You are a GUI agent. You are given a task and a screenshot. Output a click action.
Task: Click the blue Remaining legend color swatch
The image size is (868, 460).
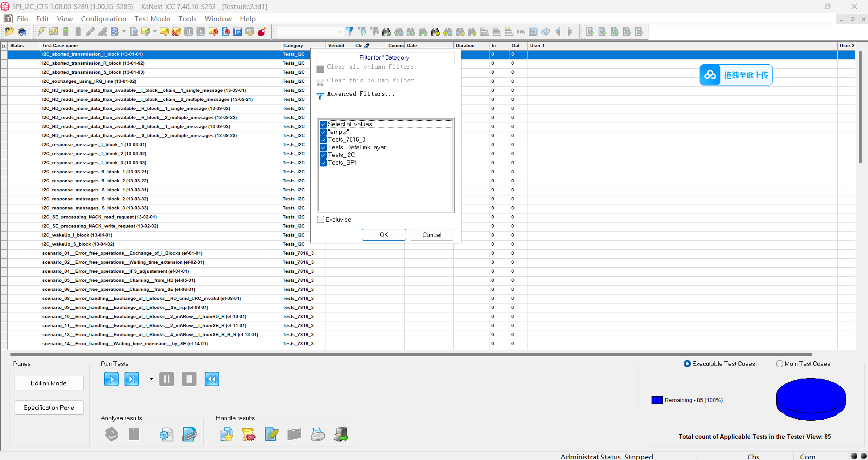657,400
